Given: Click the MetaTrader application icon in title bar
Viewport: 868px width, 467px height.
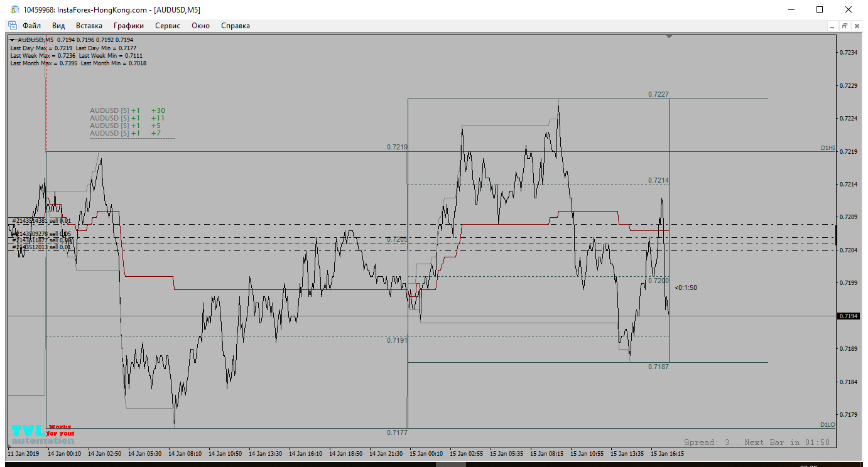Looking at the screenshot, I should click(x=14, y=9).
